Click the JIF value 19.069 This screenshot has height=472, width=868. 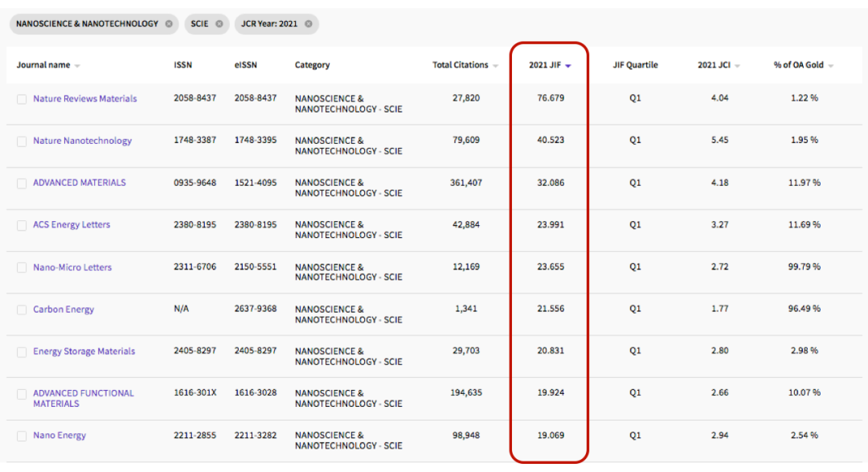551,436
